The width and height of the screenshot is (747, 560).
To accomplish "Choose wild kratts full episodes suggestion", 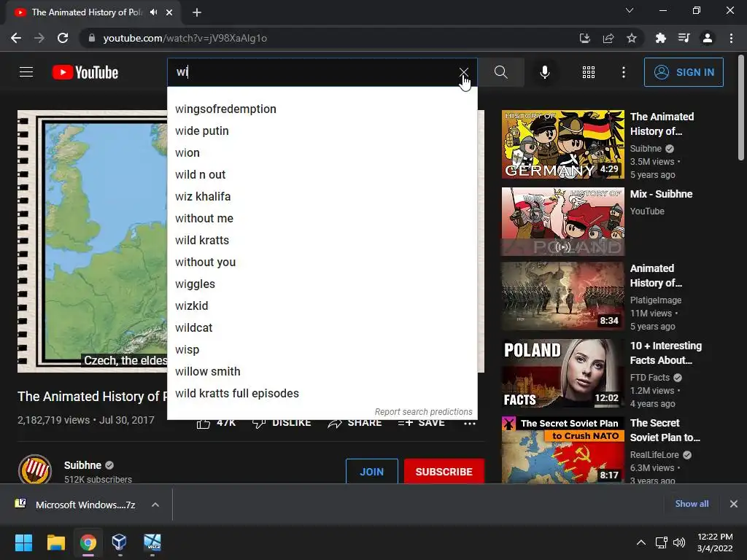I will coord(322,394).
